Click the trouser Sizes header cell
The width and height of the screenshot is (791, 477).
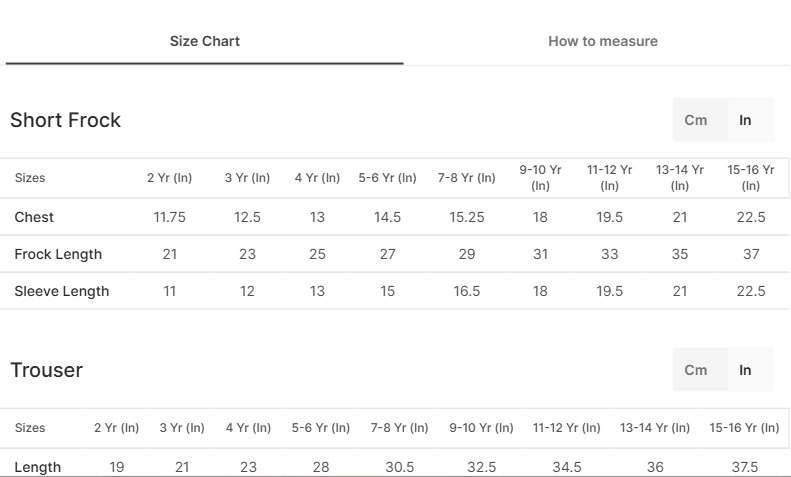tap(30, 428)
